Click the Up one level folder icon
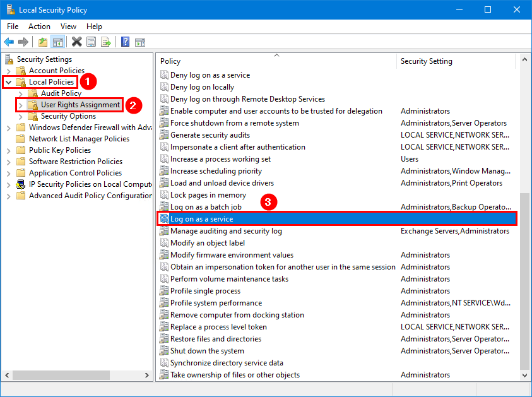Viewport: 532px width, 397px height. pyautogui.click(x=43, y=42)
